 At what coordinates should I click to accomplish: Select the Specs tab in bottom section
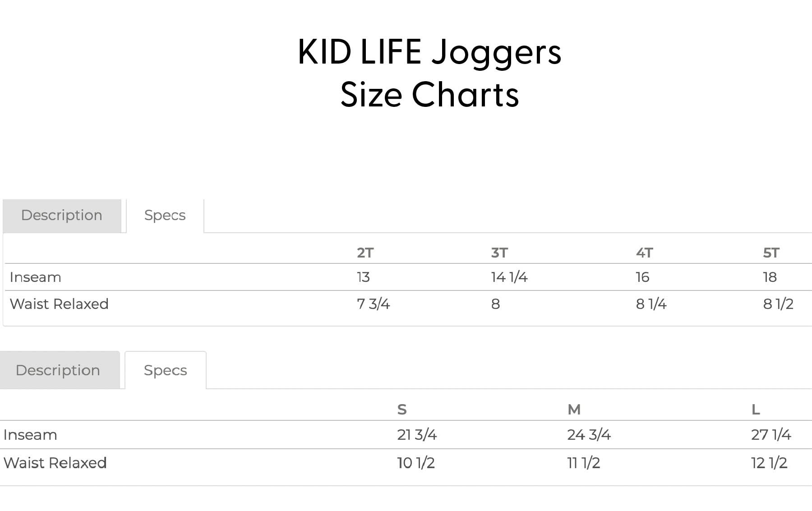[x=165, y=370]
